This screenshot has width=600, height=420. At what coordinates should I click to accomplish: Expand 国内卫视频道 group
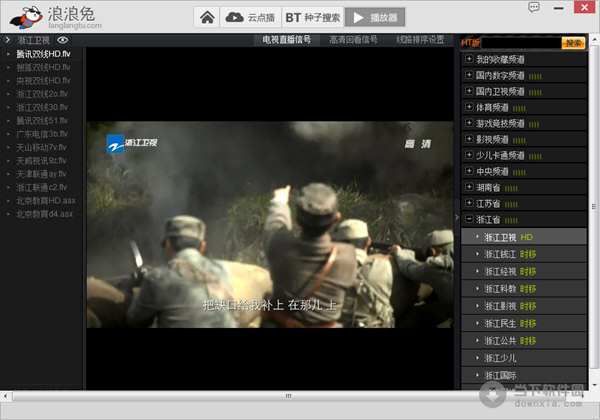tap(469, 91)
